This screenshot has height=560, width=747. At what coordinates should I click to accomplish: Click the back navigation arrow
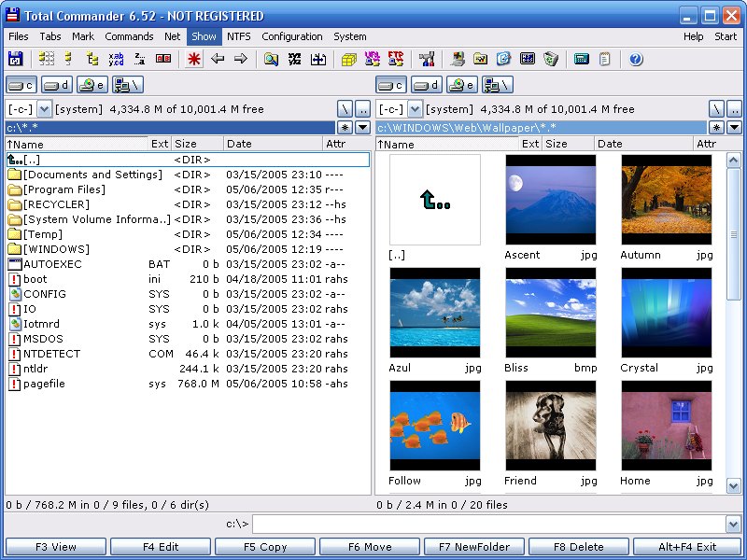(x=217, y=59)
